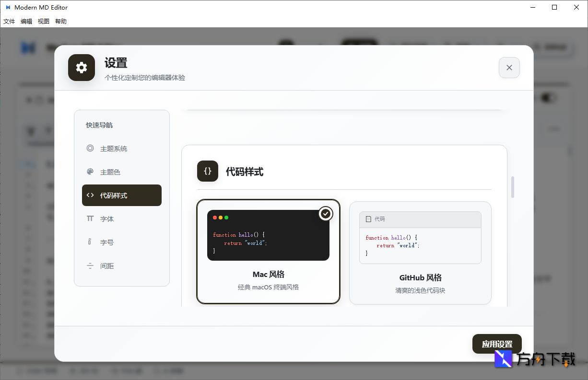Flip the toggle switch near the dialog's top right
588x380 pixels.
click(x=549, y=98)
